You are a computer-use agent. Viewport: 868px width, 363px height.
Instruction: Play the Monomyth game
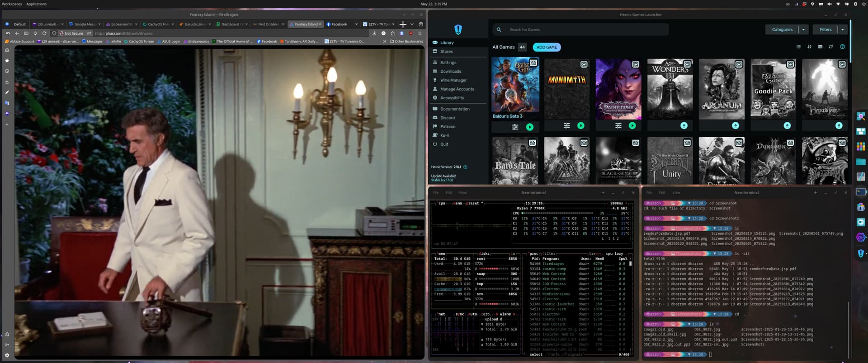[581, 126]
